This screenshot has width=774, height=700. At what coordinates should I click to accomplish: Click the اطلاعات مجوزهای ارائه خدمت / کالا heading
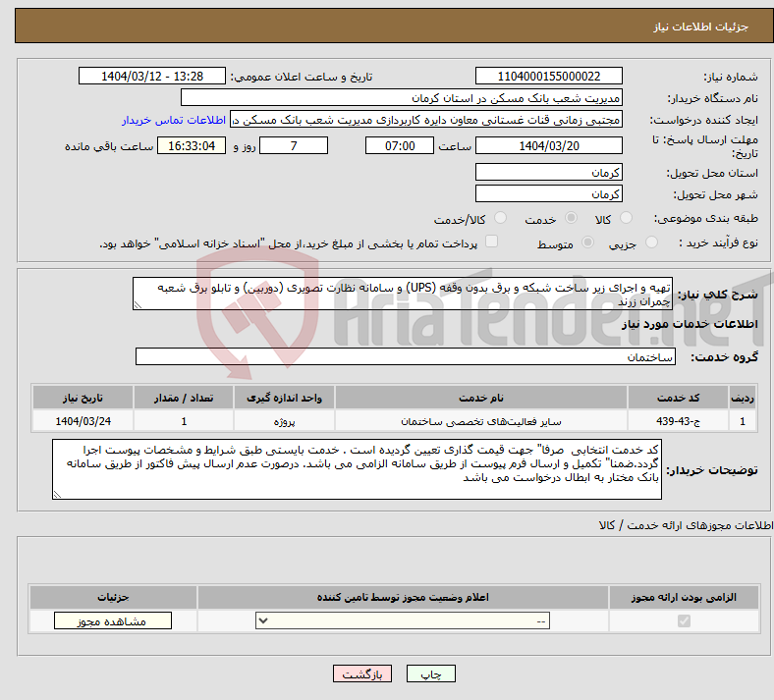[686, 525]
